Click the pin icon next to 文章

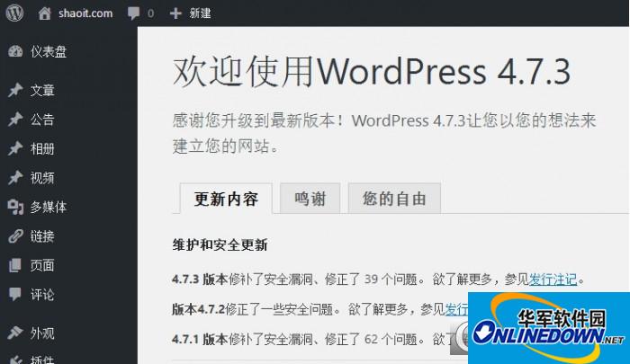pos(15,90)
